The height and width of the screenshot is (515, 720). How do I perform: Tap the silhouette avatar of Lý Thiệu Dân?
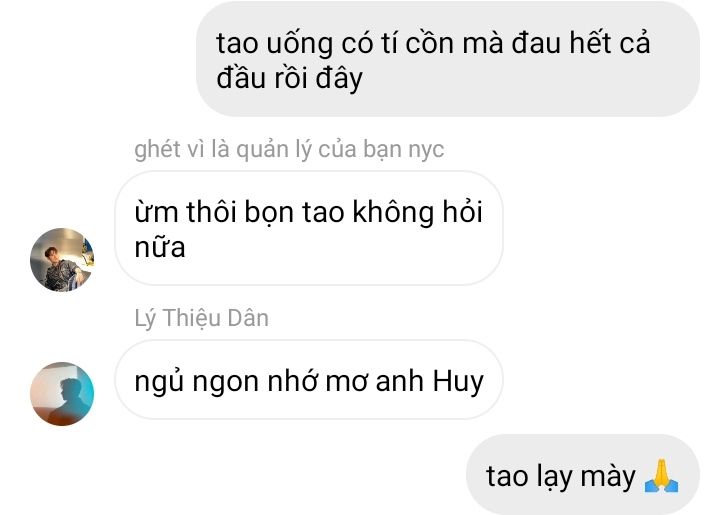pos(62,394)
